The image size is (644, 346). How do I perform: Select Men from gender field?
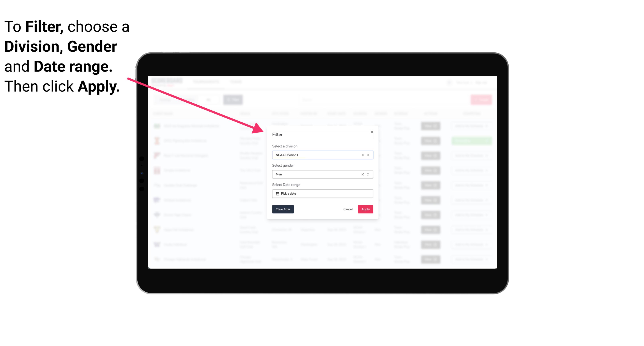tap(322, 174)
